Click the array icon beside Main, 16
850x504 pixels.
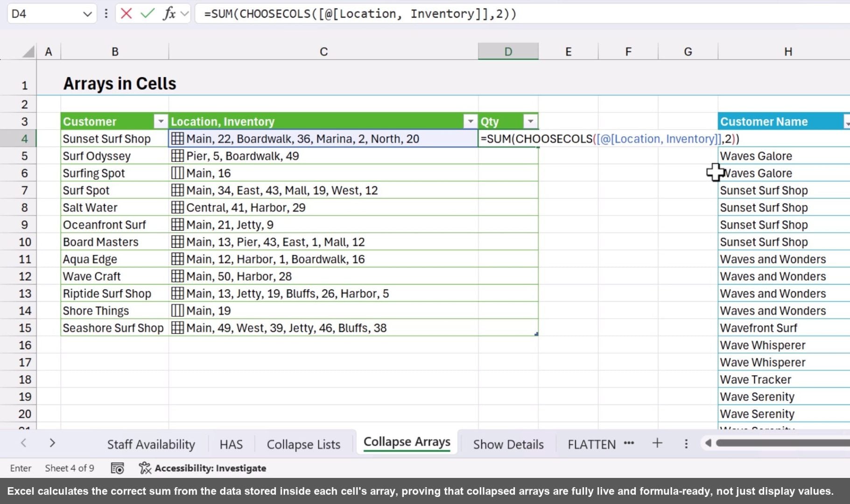coord(177,173)
